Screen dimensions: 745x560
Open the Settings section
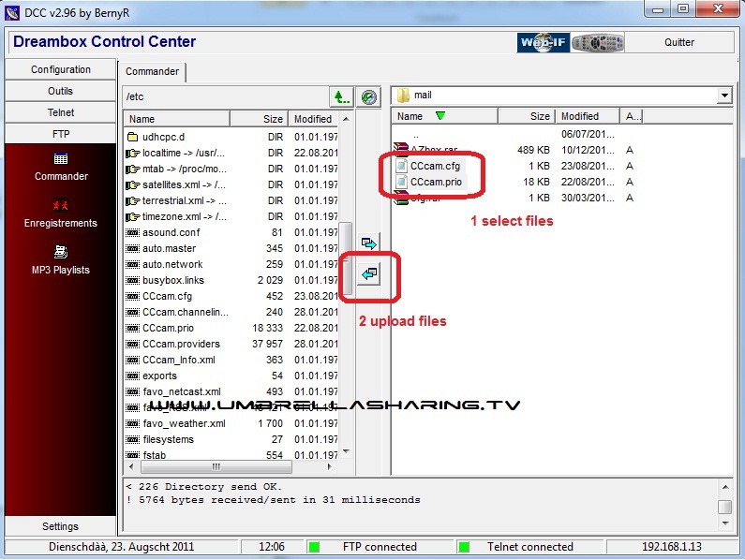(60, 526)
